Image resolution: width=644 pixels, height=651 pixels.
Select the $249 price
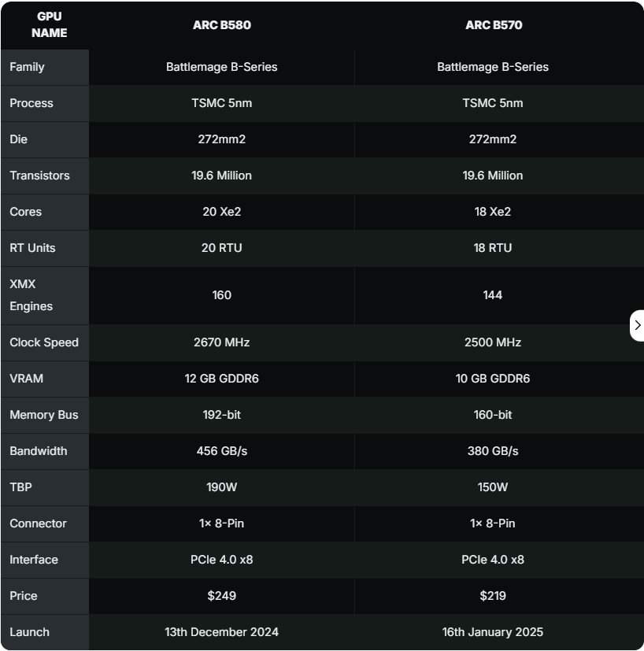click(222, 595)
